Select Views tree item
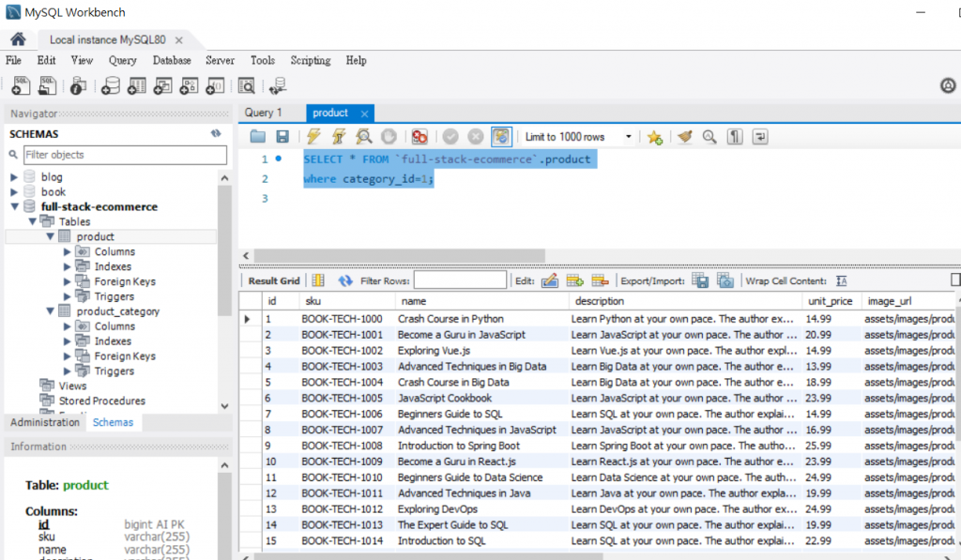The width and height of the screenshot is (961, 560). pyautogui.click(x=72, y=386)
